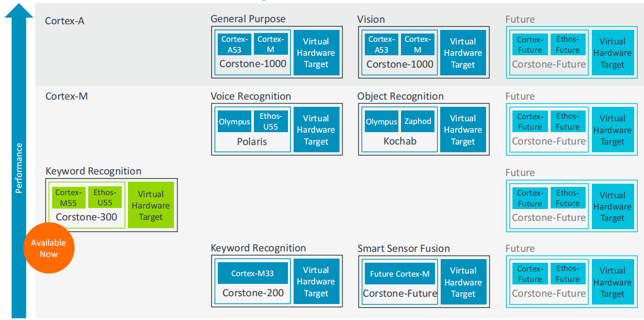644x320 pixels.
Task: Click the Smart Sensor Fusion heading
Action: [404, 248]
